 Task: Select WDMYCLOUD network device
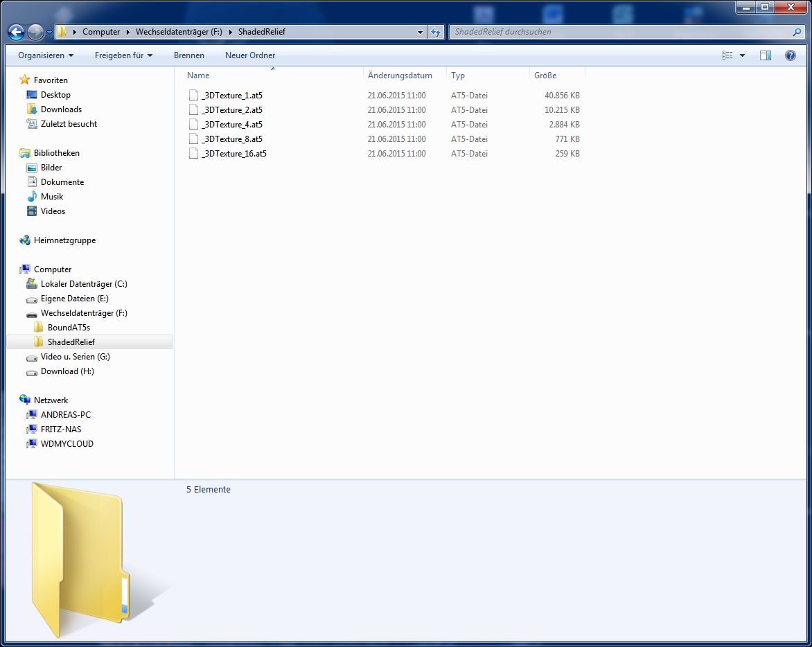(x=67, y=444)
